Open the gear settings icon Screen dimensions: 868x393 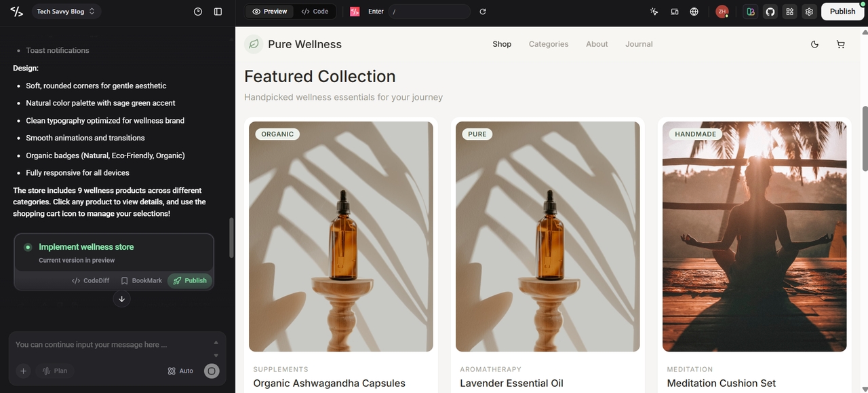pos(809,12)
